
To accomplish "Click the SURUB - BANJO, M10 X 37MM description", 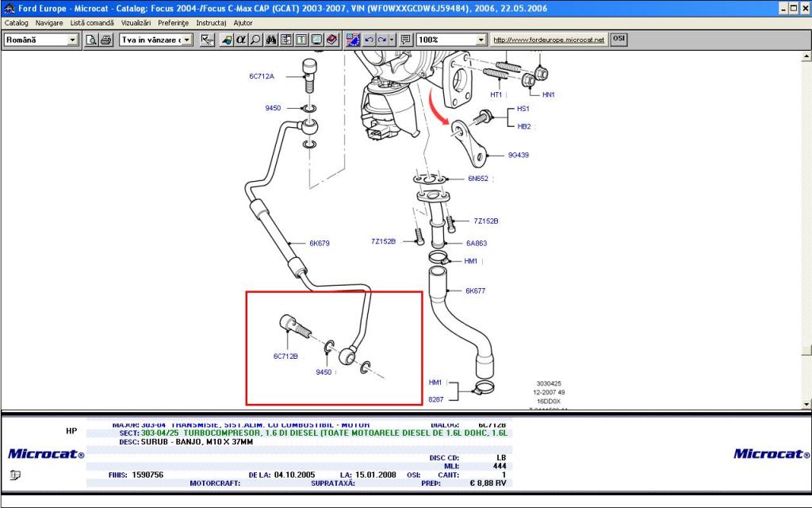I will 197,442.
